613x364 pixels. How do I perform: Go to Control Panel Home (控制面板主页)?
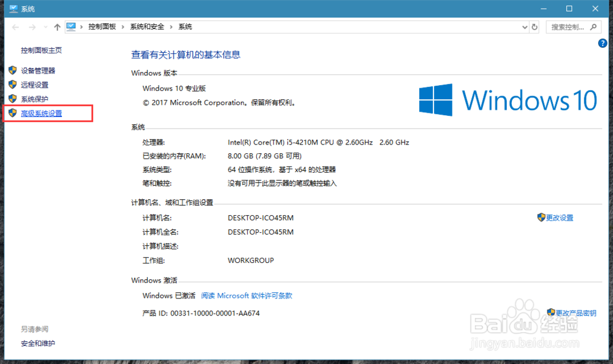(x=41, y=50)
